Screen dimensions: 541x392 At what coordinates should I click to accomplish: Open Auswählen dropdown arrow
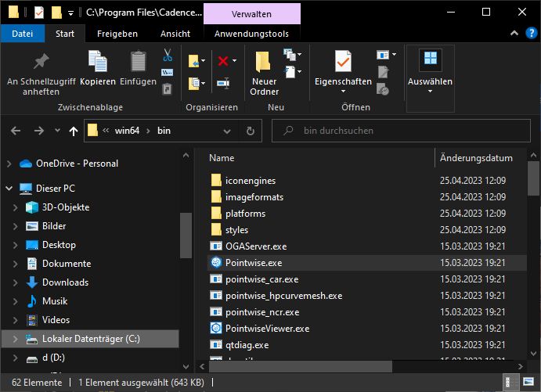coord(430,92)
